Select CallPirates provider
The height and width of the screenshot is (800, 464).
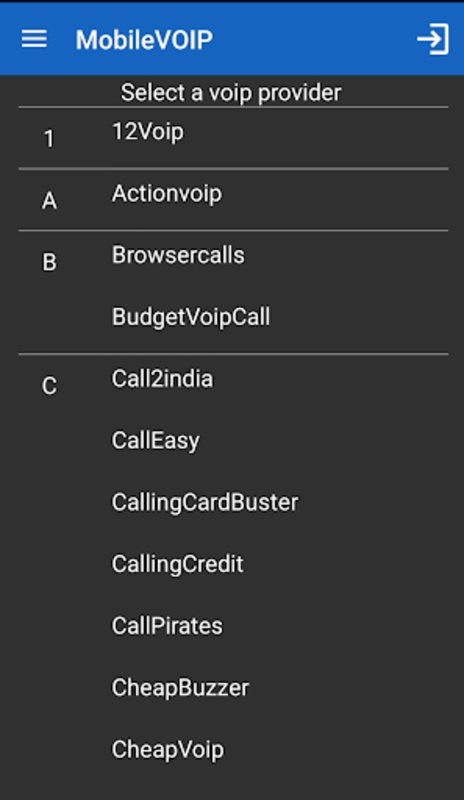(167, 626)
